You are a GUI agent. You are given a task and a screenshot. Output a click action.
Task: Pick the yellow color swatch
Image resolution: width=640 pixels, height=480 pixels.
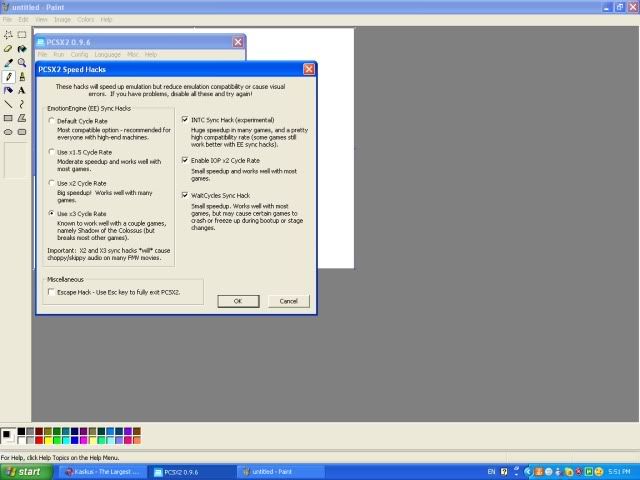tap(48, 440)
